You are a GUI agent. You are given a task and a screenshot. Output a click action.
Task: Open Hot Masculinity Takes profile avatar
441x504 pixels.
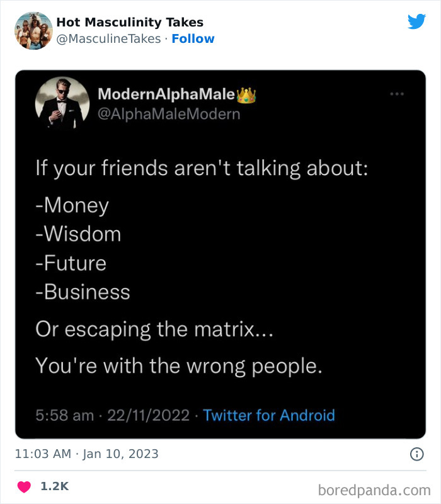(34, 30)
